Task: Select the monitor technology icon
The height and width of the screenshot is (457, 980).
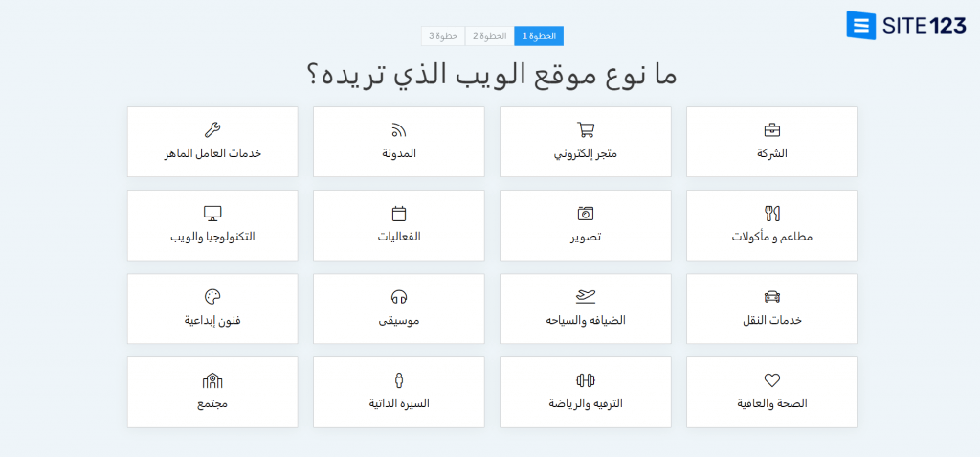Action: click(212, 213)
